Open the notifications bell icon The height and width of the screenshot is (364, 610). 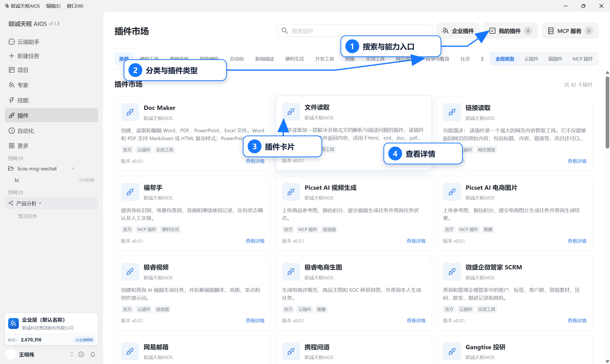pyautogui.click(x=93, y=354)
